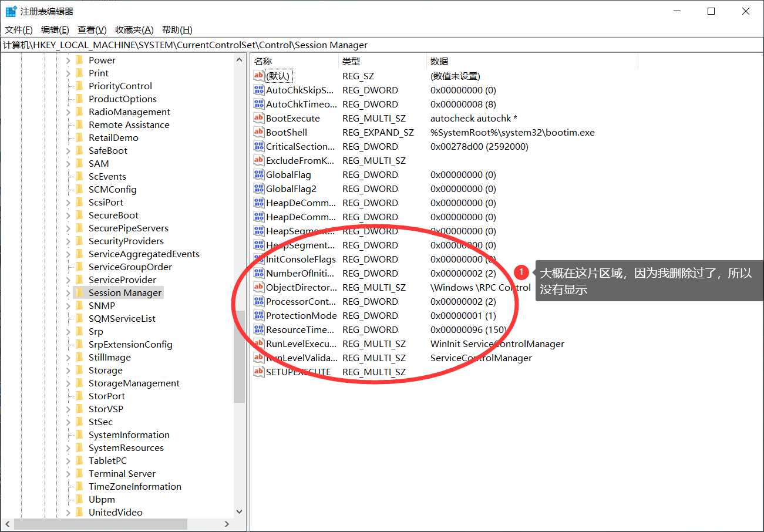Select the Ubpm folder icon
764x532 pixels.
coord(80,499)
